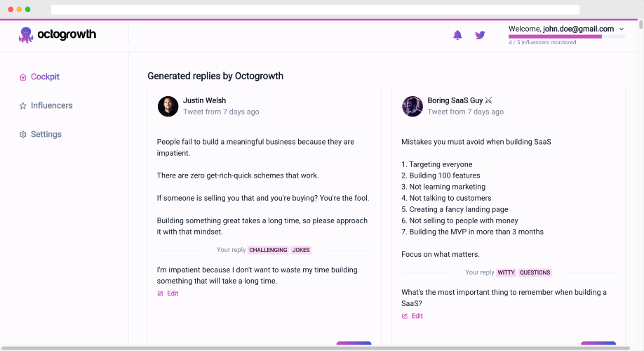Click the Cockpit home icon
This screenshot has width=644, height=351.
pyautogui.click(x=23, y=77)
